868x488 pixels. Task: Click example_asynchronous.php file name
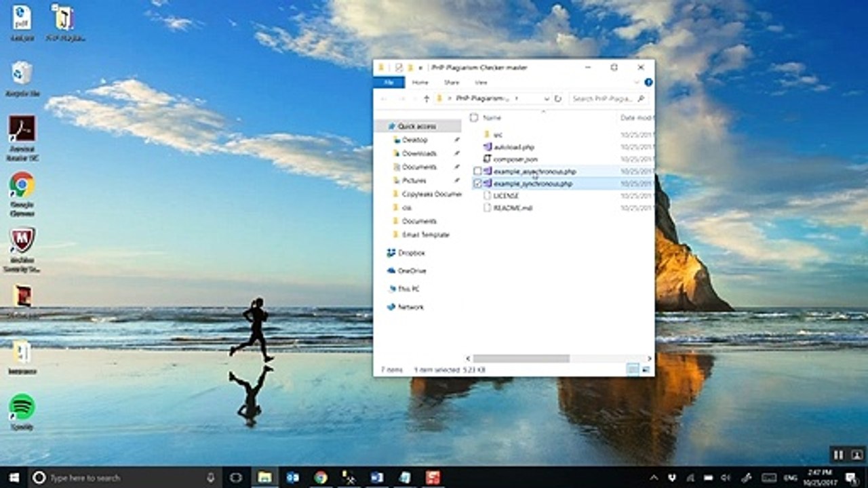pos(534,171)
